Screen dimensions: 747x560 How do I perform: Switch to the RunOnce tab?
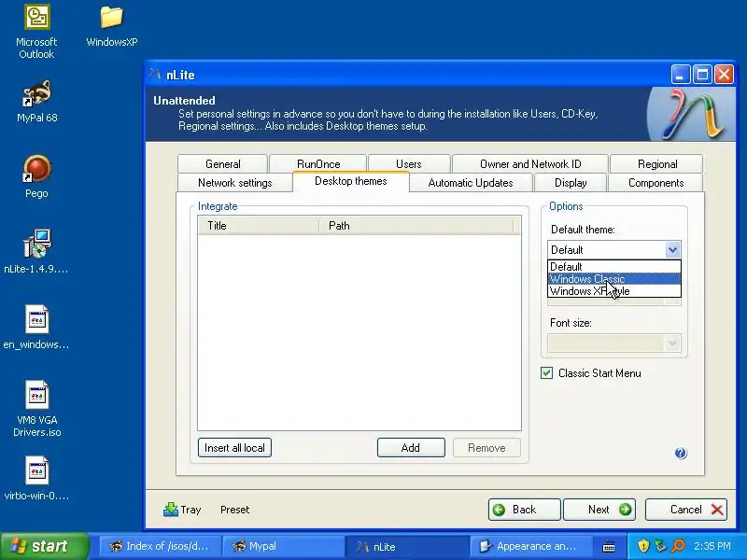pyautogui.click(x=318, y=164)
